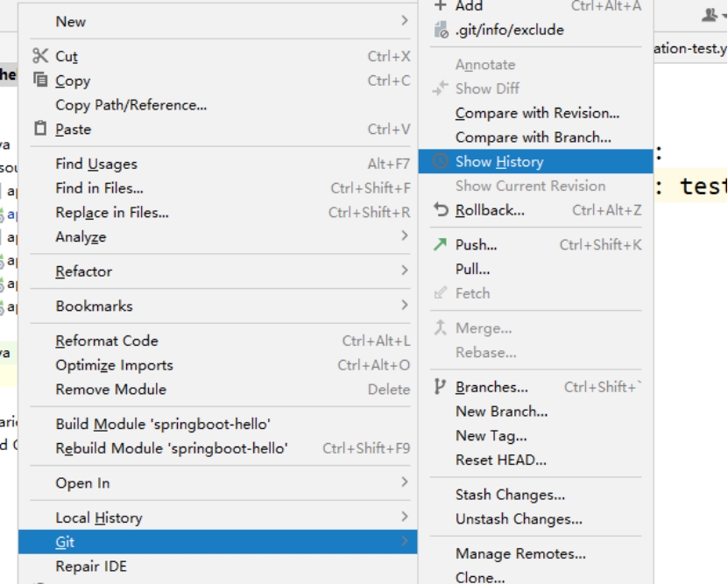
Task: Click the Copy icon in context menu
Action: click(40, 81)
